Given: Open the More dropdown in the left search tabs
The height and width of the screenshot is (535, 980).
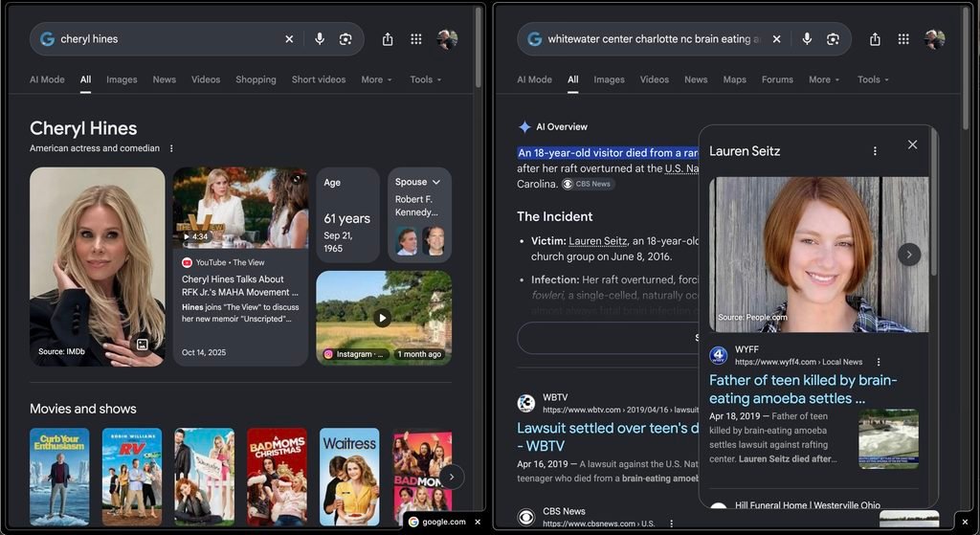Looking at the screenshot, I should [x=376, y=79].
